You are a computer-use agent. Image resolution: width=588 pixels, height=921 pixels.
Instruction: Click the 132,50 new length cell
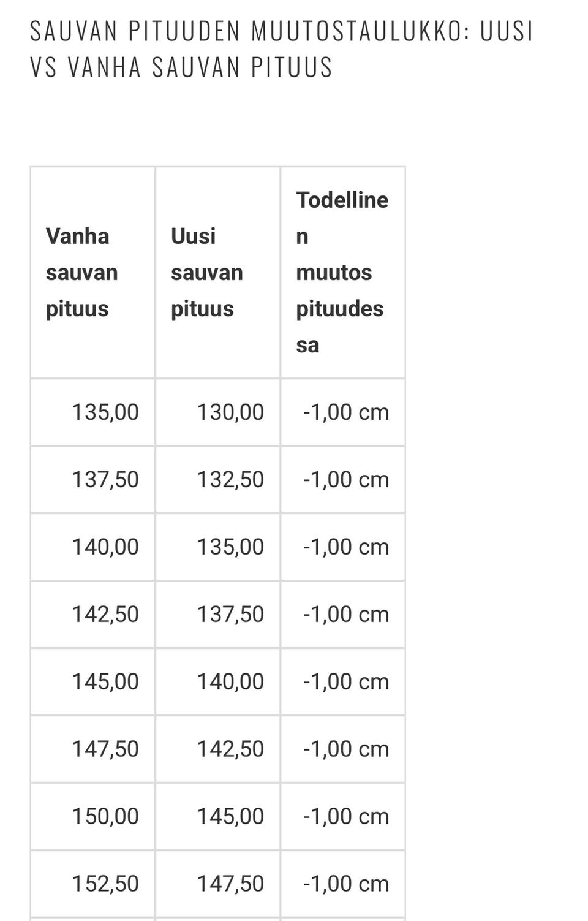(x=230, y=479)
